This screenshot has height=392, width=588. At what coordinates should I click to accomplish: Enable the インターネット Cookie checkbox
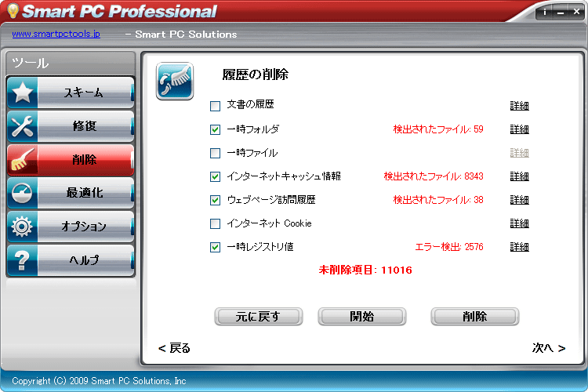coord(215,223)
